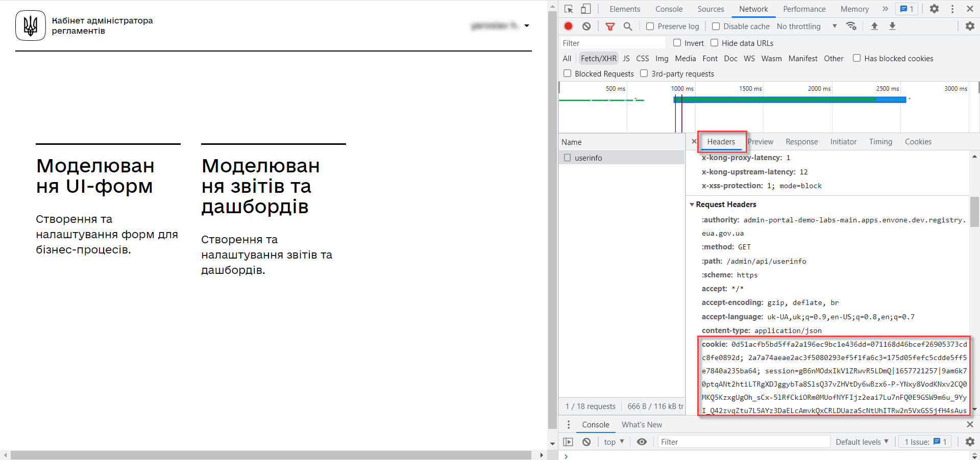The image size is (980, 460).
Task: Check 3rd-party requests option
Action: (644, 73)
